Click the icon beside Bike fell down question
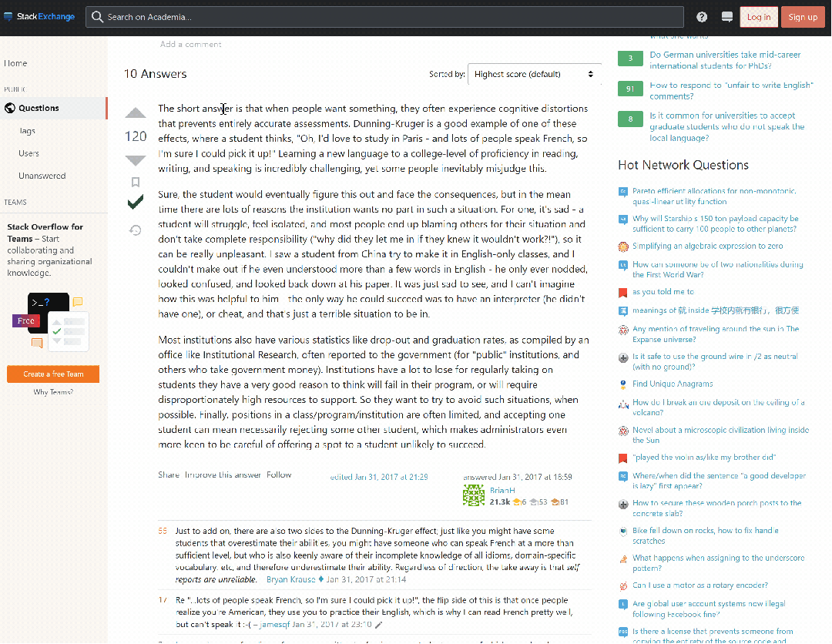Viewport: 832px width, 644px height. click(623, 531)
